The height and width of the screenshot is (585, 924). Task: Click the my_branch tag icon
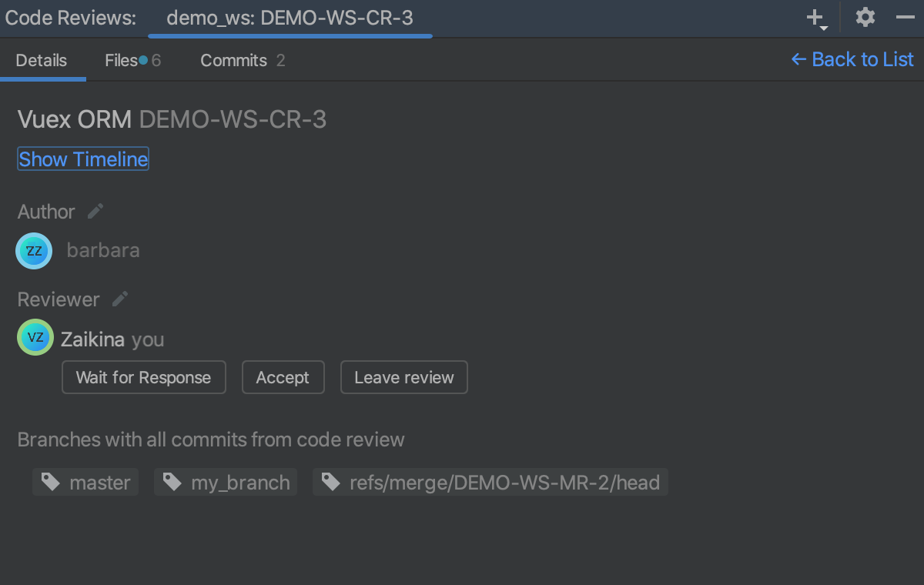172,483
